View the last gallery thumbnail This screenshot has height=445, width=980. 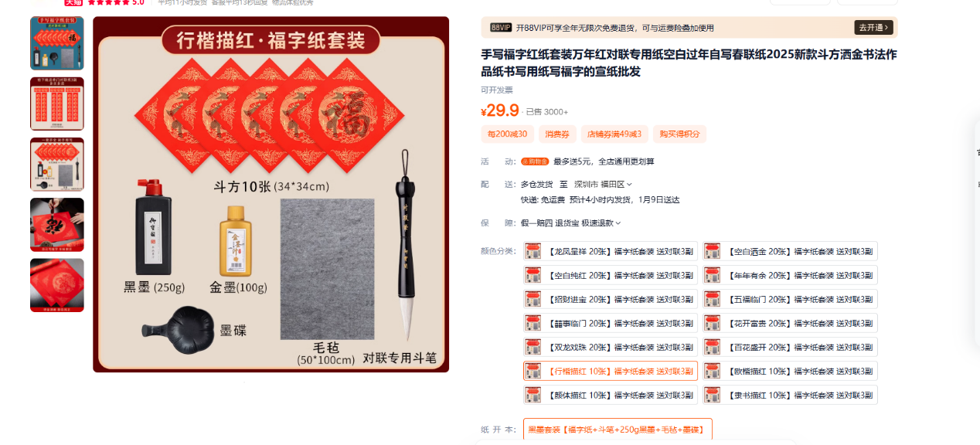point(57,285)
